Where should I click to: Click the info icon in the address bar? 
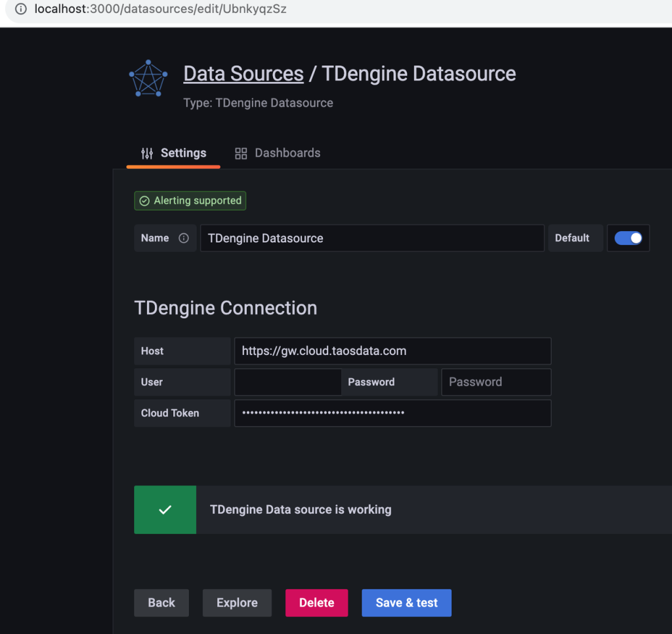[x=20, y=9]
